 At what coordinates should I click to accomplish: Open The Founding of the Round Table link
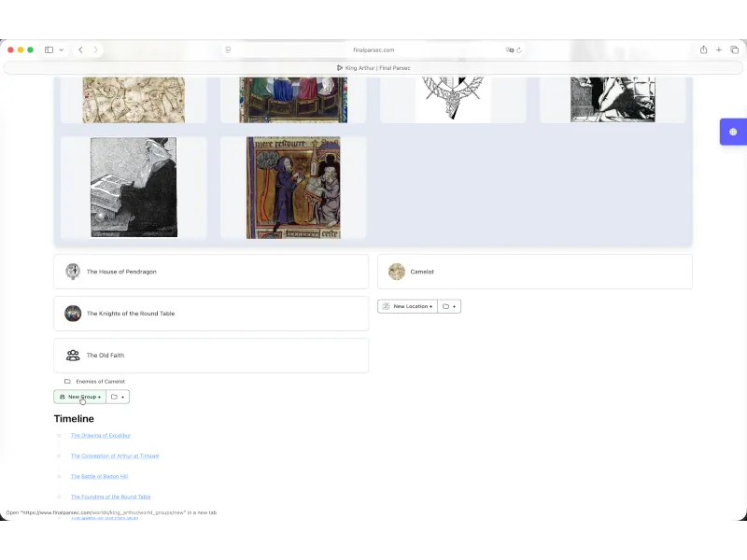[x=110, y=497]
